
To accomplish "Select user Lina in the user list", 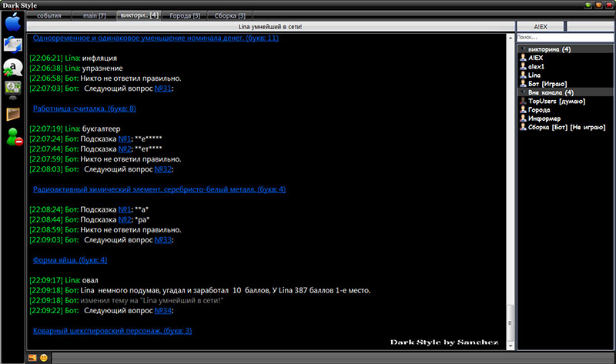I will click(534, 75).
